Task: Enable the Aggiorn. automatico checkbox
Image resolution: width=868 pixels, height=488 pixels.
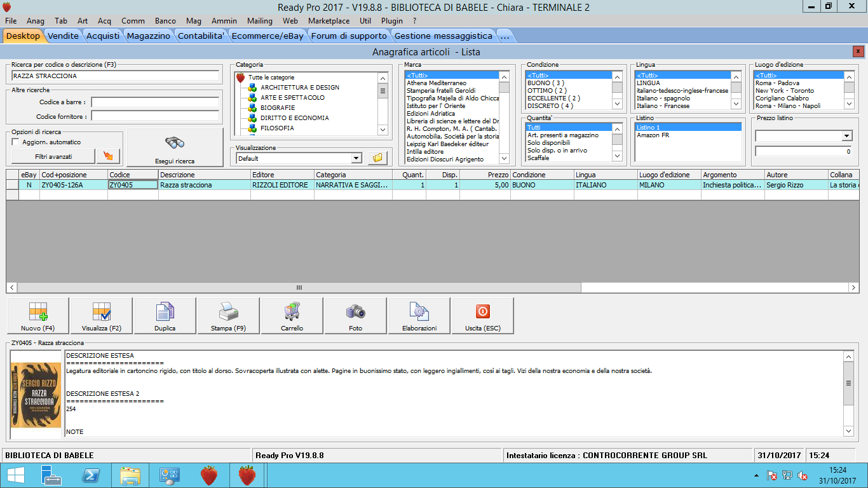Action: click(15, 142)
